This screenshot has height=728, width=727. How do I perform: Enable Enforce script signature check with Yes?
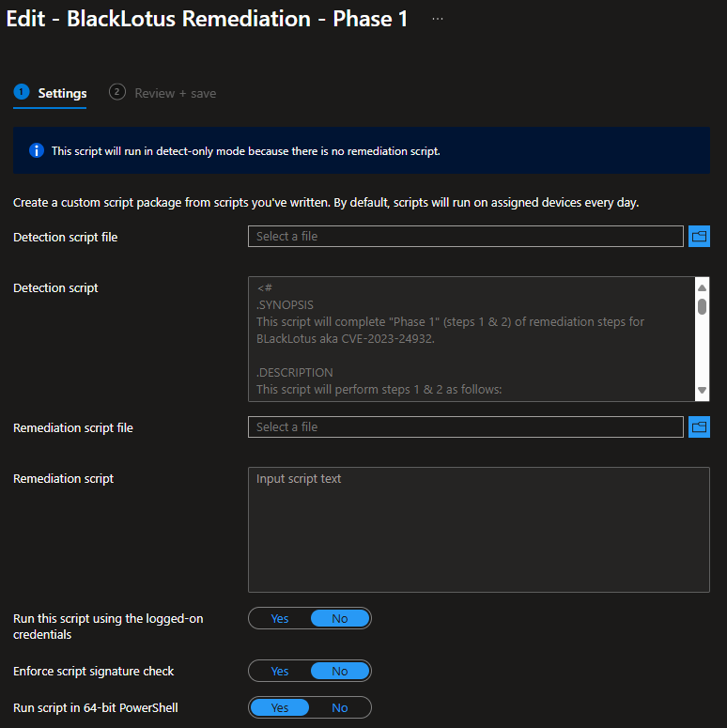280,671
